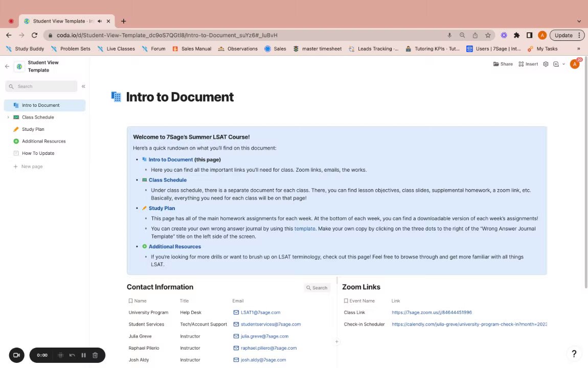
Task: Click the vertical page scrollbar
Action: (586, 172)
